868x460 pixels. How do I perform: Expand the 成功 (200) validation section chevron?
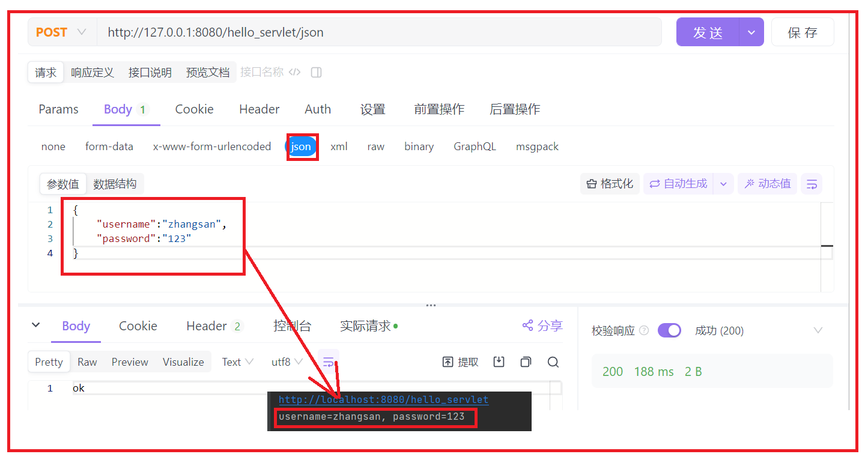818,330
